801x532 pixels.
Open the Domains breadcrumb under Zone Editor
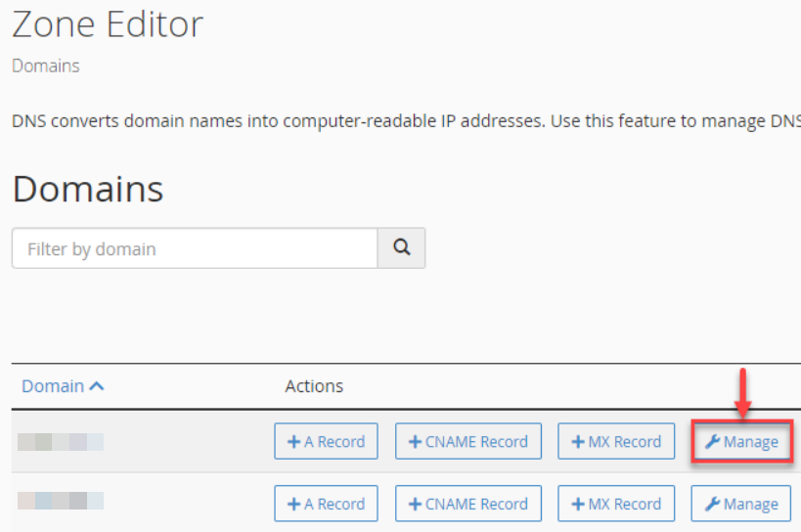coord(46,66)
